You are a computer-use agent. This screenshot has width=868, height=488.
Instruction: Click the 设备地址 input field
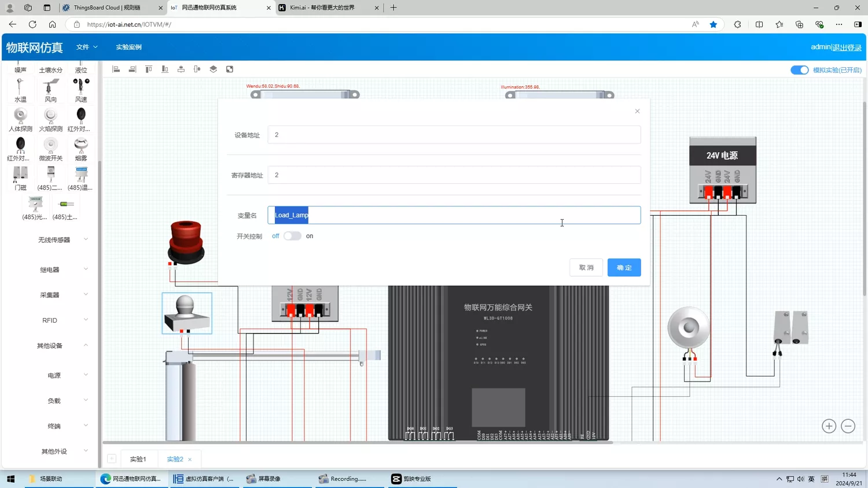454,135
